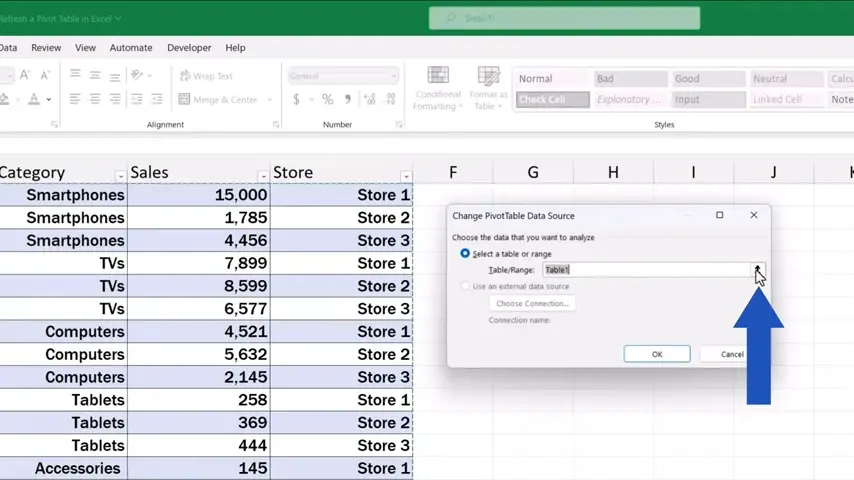
Task: Apply the Check Cell style swatch
Action: pos(552,99)
